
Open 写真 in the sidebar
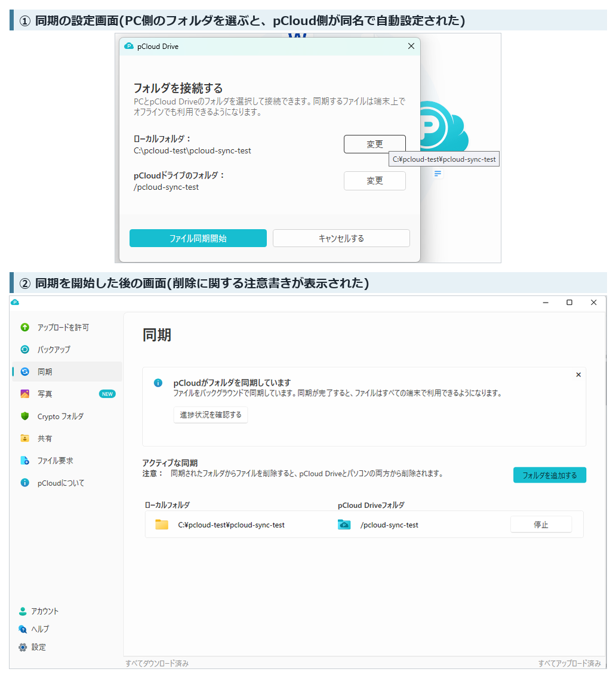point(67,394)
